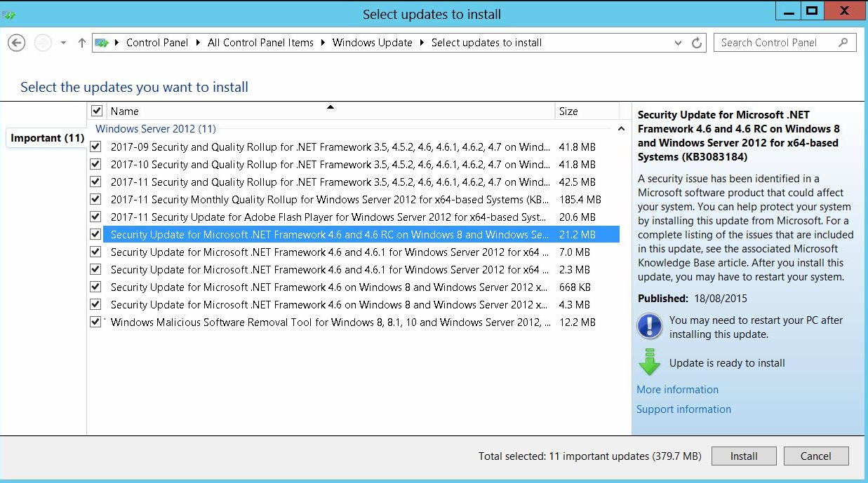Select the Important (11) tab

[47, 138]
